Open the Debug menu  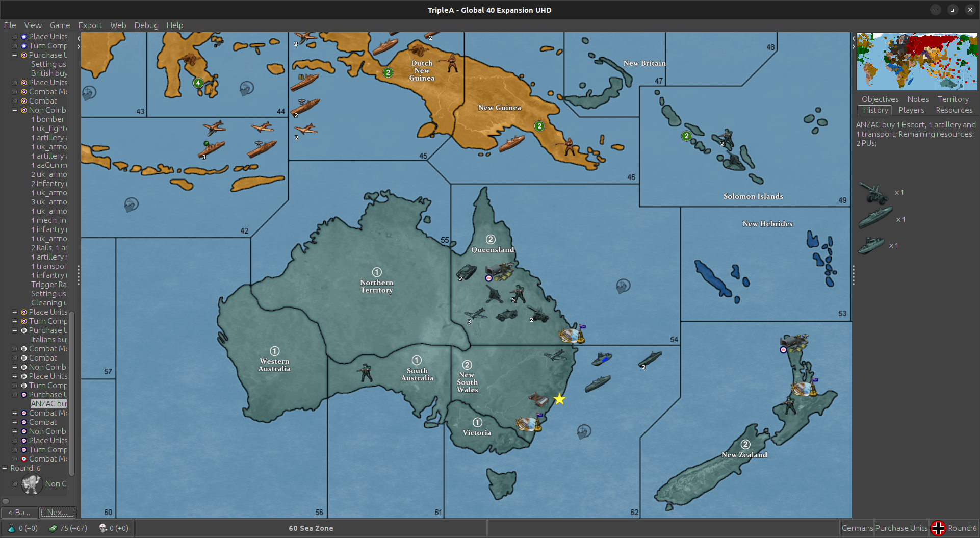pos(146,25)
